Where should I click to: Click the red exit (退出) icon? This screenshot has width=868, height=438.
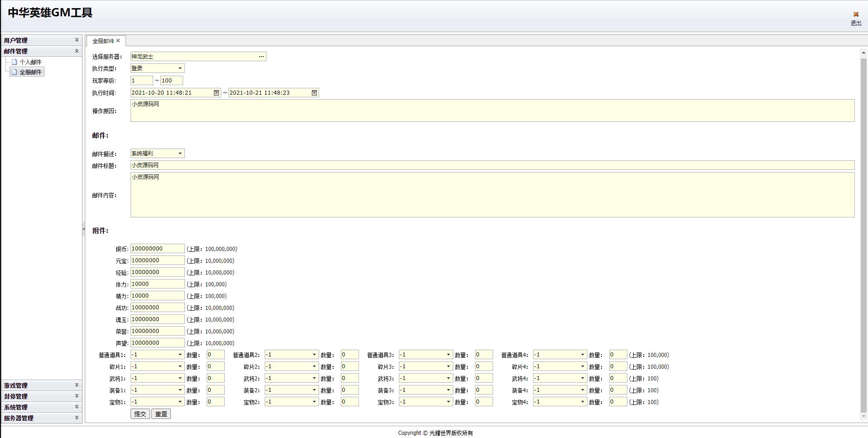[x=856, y=14]
